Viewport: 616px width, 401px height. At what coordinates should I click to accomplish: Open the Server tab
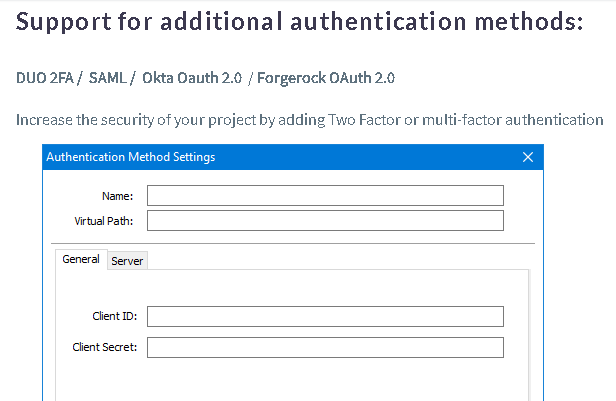(127, 261)
